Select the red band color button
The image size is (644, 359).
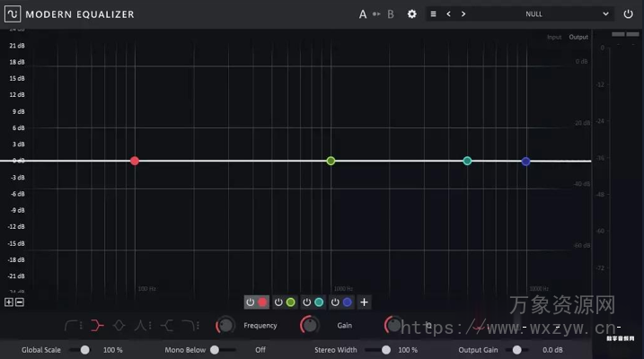tap(262, 302)
